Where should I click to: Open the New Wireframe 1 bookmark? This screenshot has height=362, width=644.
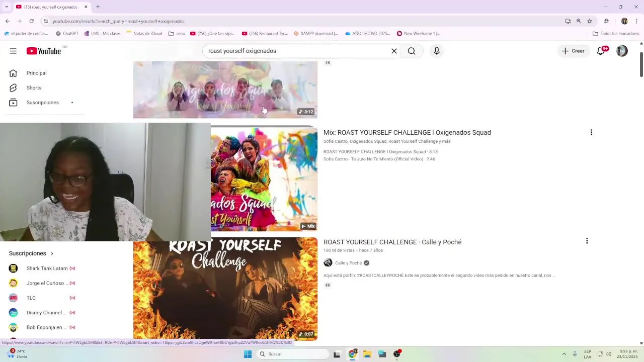[419, 34]
